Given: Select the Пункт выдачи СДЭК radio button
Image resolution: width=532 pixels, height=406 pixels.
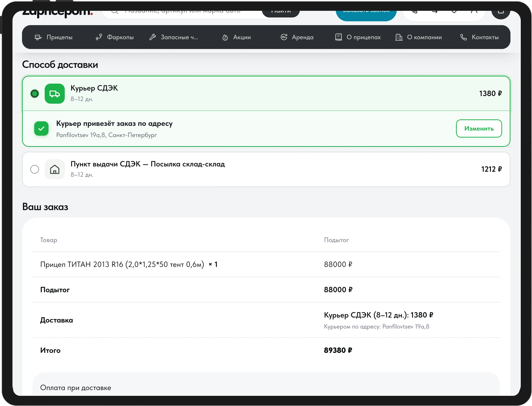Looking at the screenshot, I should coord(34,169).
